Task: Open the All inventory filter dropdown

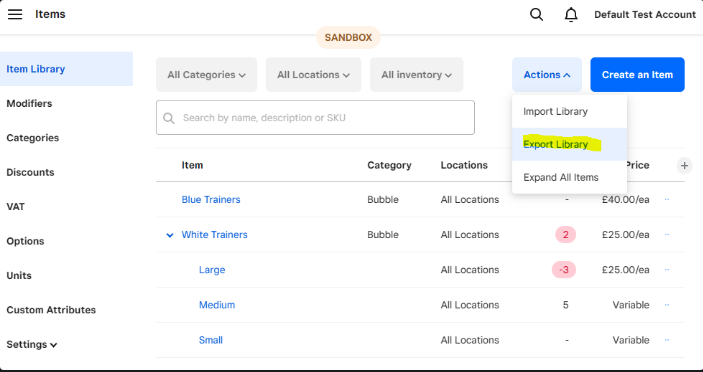Action: (417, 75)
